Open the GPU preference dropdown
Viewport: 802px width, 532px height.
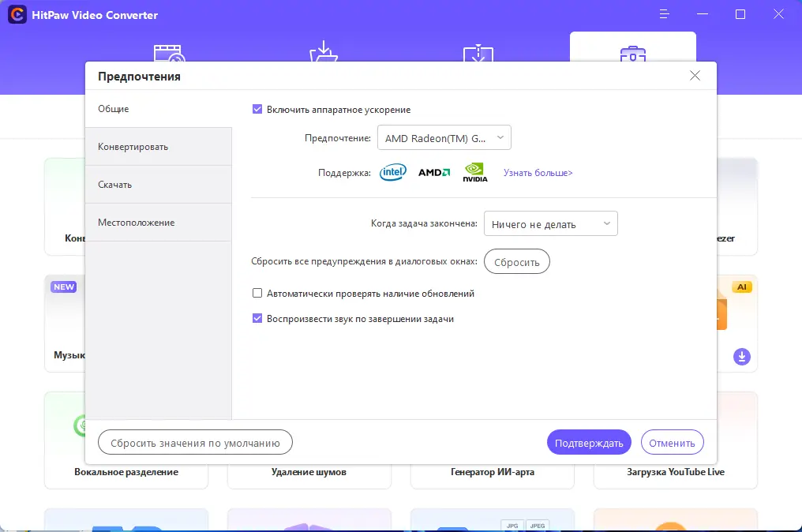click(444, 137)
